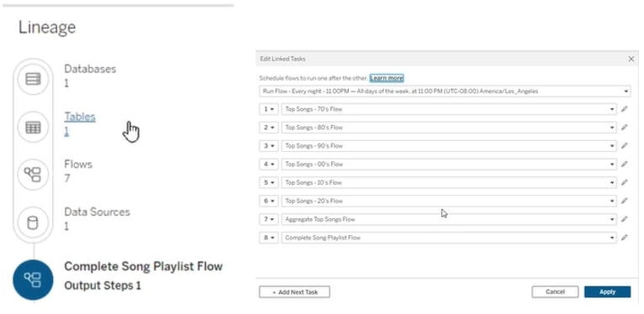644x314 pixels.
Task: Click pencil icon for Aggregate Top Songs Flow
Action: tap(625, 219)
